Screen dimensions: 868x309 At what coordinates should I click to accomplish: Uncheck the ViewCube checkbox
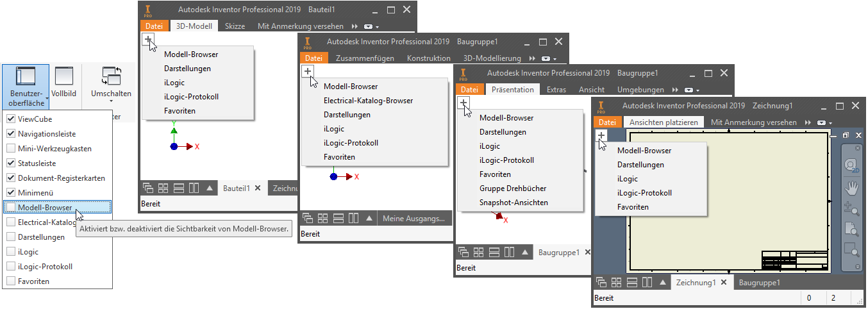click(x=11, y=119)
